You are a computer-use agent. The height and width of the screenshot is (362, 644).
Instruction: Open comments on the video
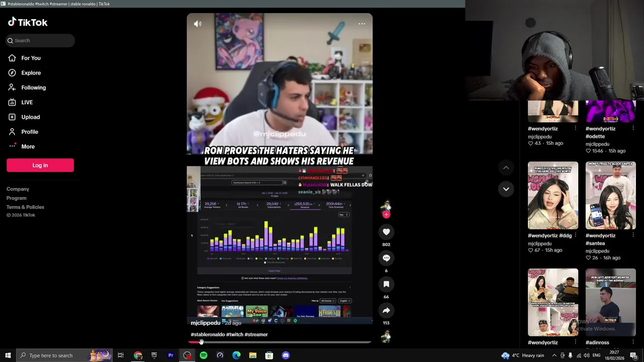tap(386, 258)
